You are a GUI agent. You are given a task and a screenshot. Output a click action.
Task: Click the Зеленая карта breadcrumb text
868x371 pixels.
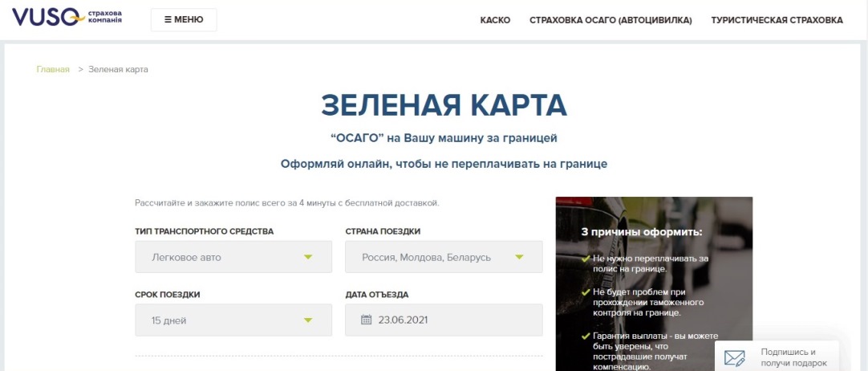click(118, 69)
